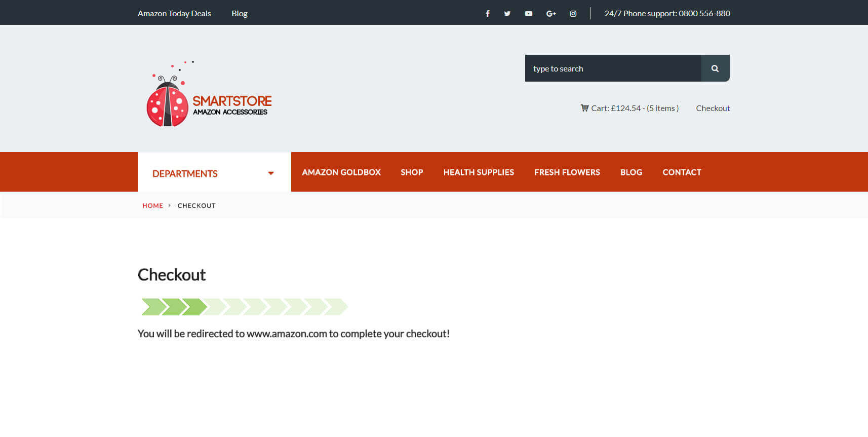Click the Checkout page heading
This screenshot has width=868, height=437.
[172, 275]
